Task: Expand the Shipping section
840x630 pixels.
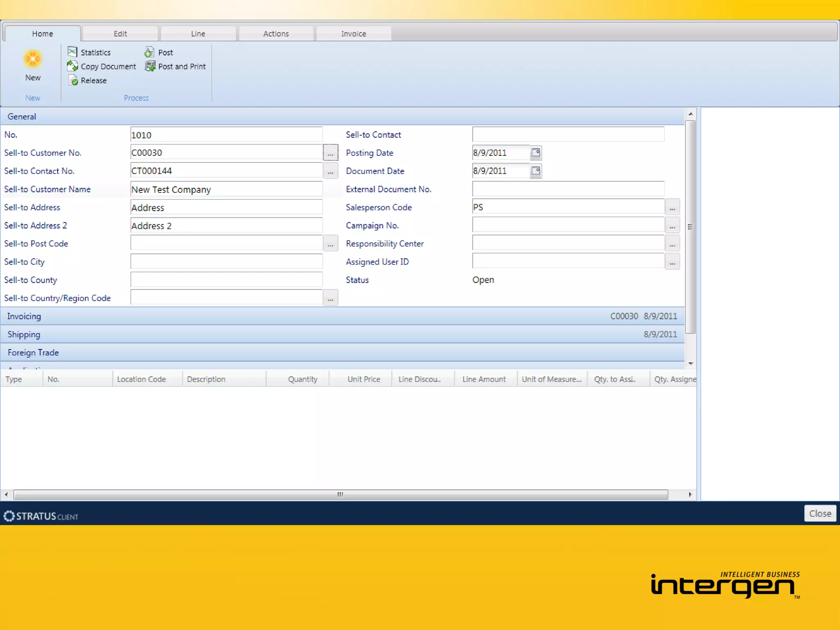Action: 342,334
